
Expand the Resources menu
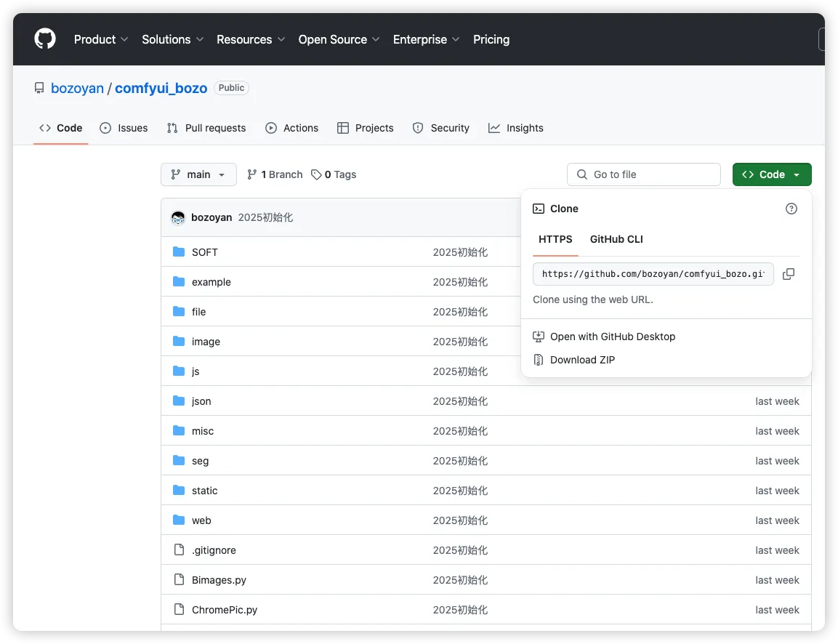click(251, 39)
